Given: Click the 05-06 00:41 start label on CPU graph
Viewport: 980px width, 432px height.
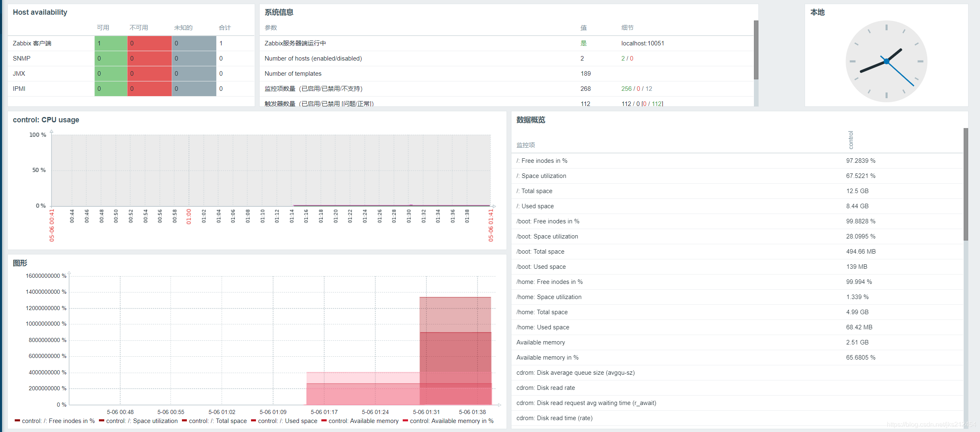Looking at the screenshot, I should pyautogui.click(x=52, y=225).
